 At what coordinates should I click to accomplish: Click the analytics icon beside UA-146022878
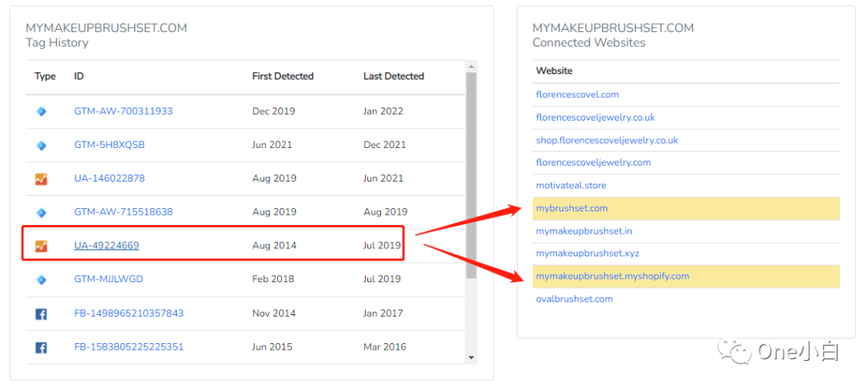[x=41, y=178]
